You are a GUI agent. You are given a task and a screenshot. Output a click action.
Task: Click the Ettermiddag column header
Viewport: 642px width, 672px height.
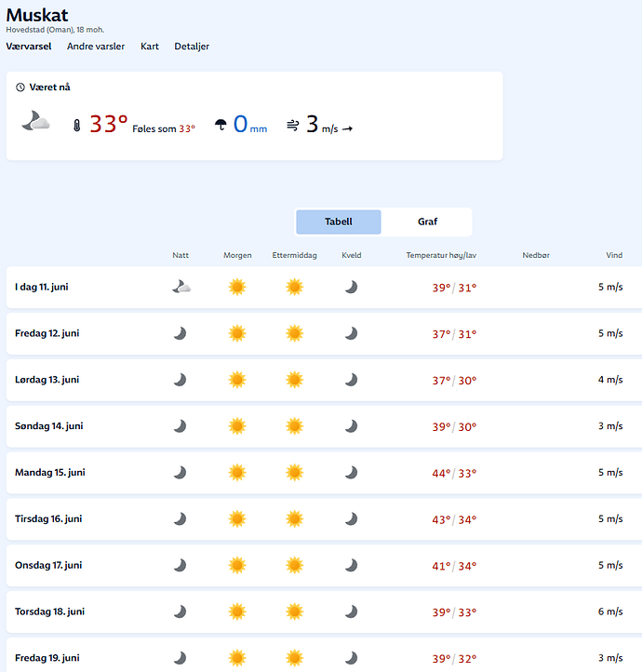pyautogui.click(x=295, y=255)
